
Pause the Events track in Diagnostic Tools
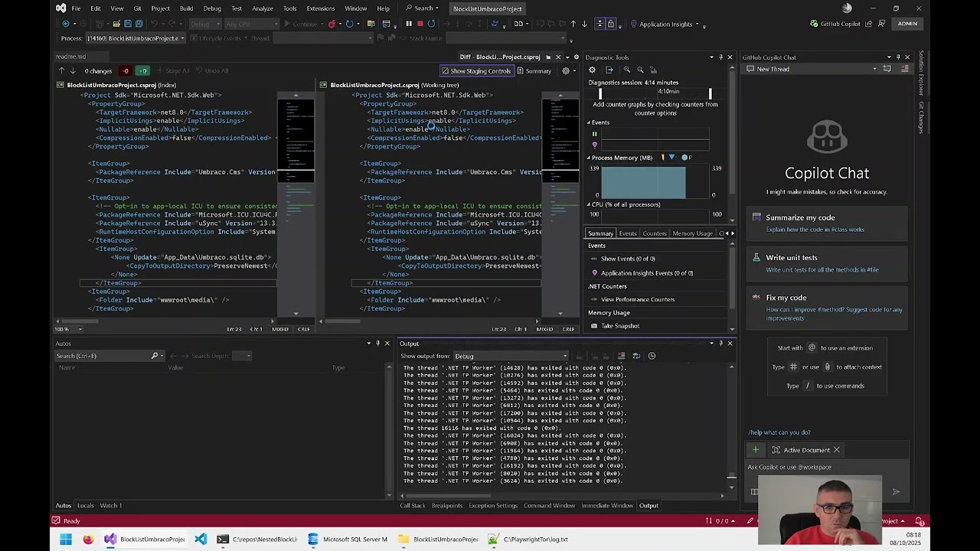(x=594, y=135)
